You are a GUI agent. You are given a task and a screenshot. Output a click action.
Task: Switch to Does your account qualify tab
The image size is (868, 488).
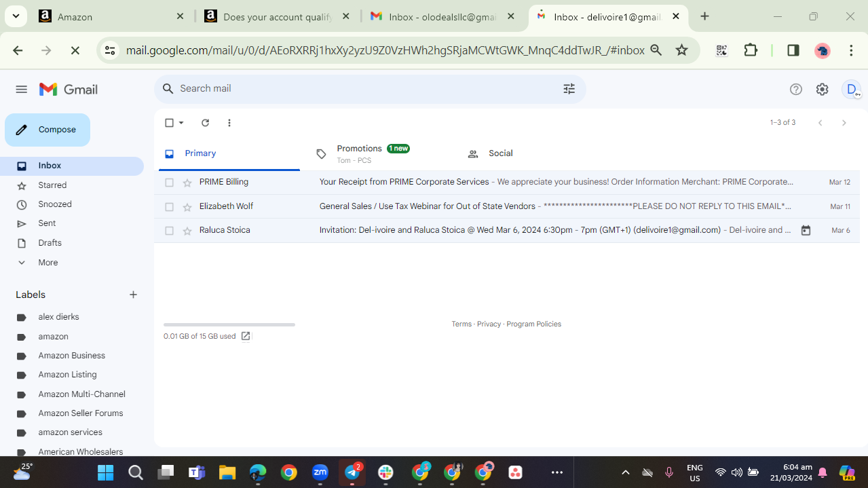pos(278,16)
